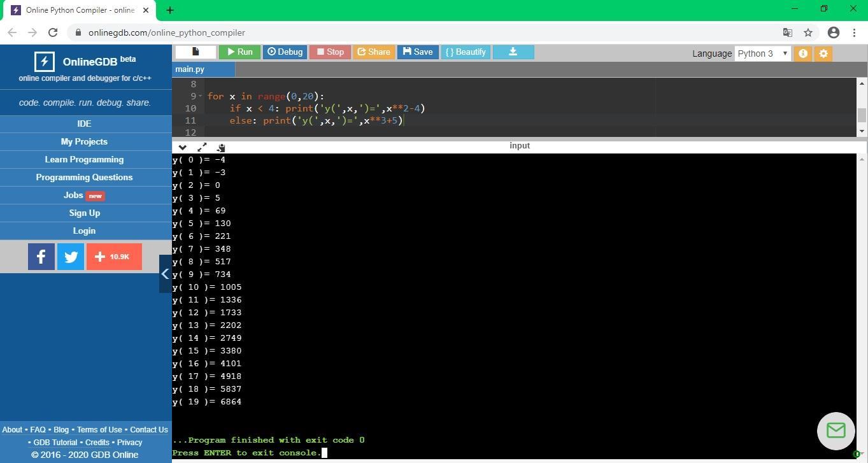Close the Online Python Compiler browser tab

[146, 10]
